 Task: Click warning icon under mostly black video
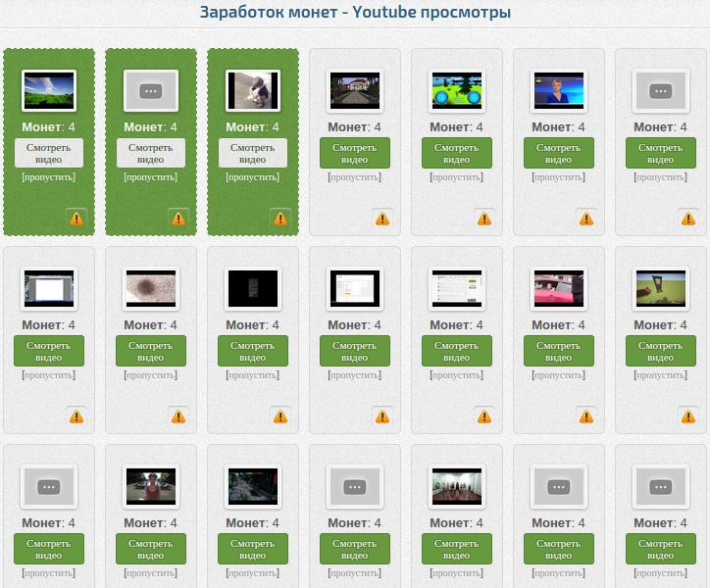pos(280,416)
